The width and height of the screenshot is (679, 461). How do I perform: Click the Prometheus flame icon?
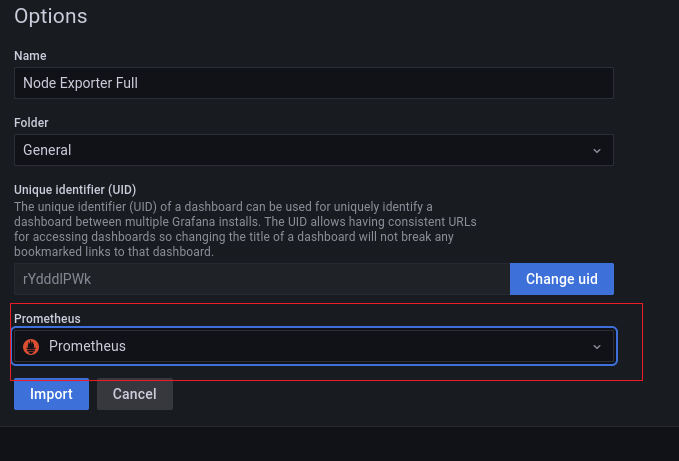tap(31, 346)
